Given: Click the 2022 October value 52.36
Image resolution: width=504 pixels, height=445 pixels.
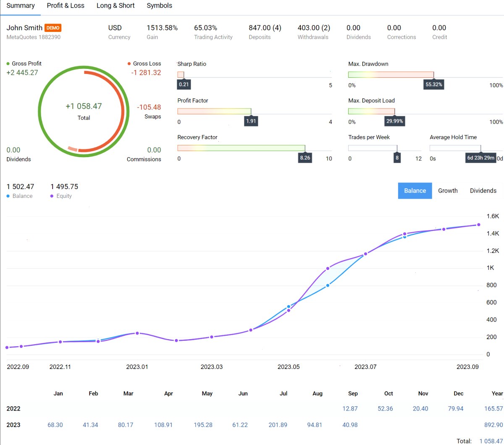Looking at the screenshot, I should click(385, 408).
